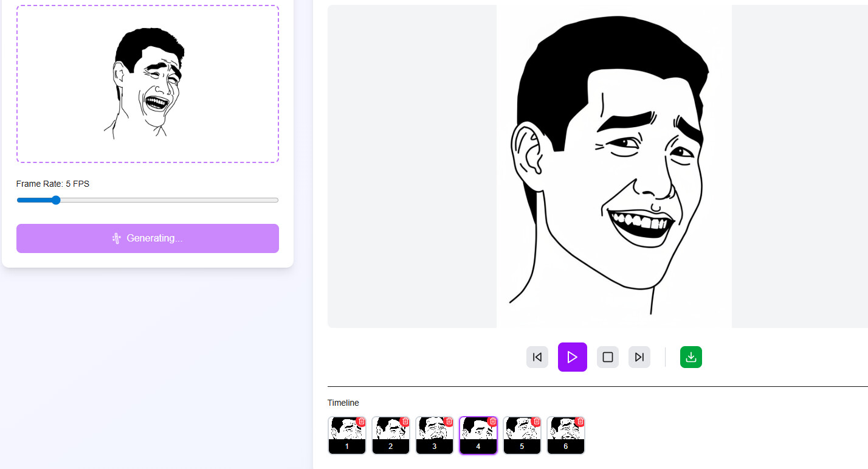Click the large preview canvas image
868x469 pixels.
pyautogui.click(x=614, y=166)
